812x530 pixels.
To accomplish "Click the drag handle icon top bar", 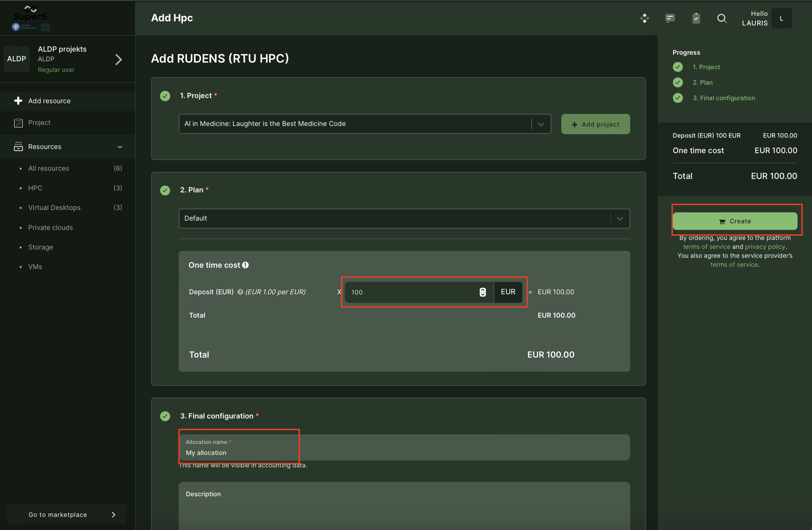I will [645, 18].
